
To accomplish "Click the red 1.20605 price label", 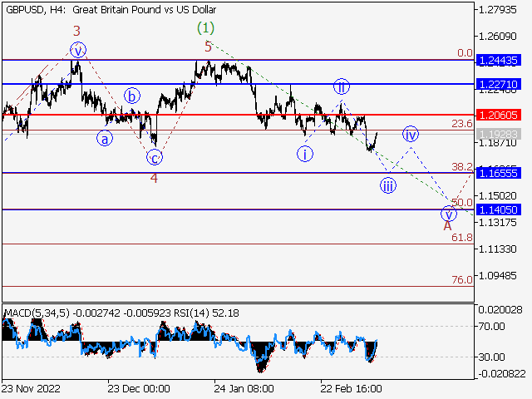I will point(499,115).
